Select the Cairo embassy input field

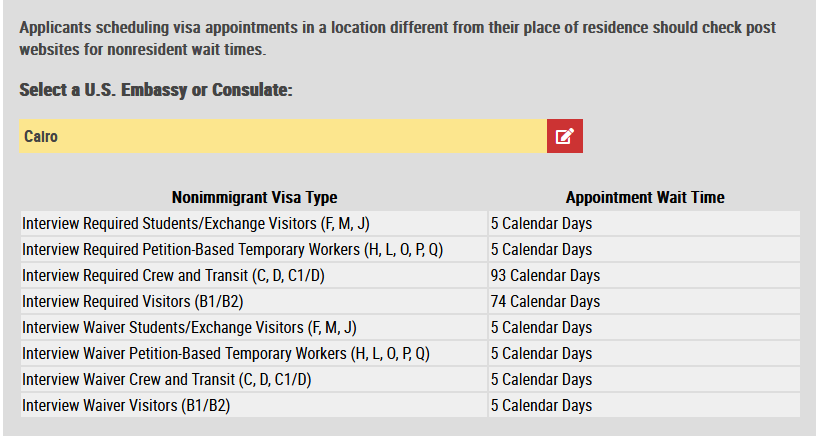[283, 136]
